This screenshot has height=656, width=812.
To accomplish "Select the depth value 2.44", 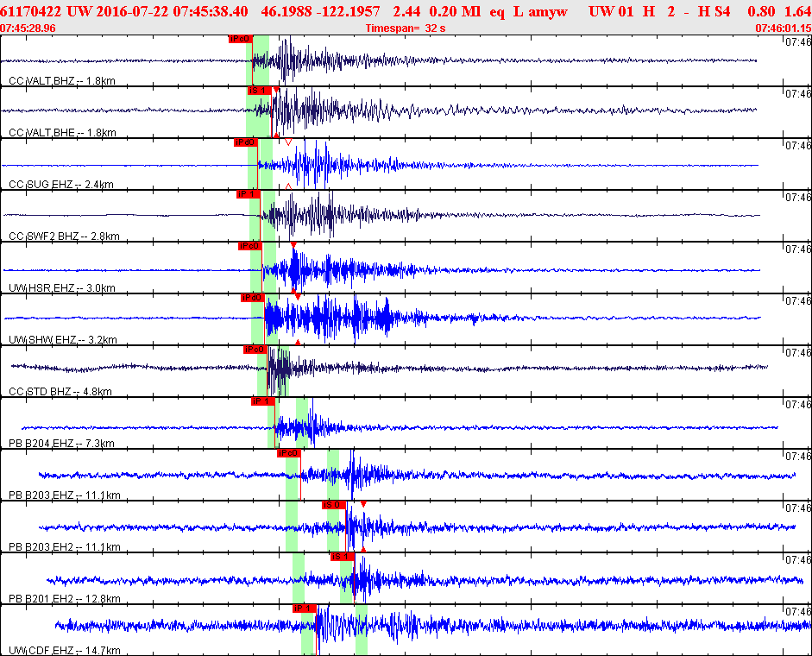I will point(406,11).
